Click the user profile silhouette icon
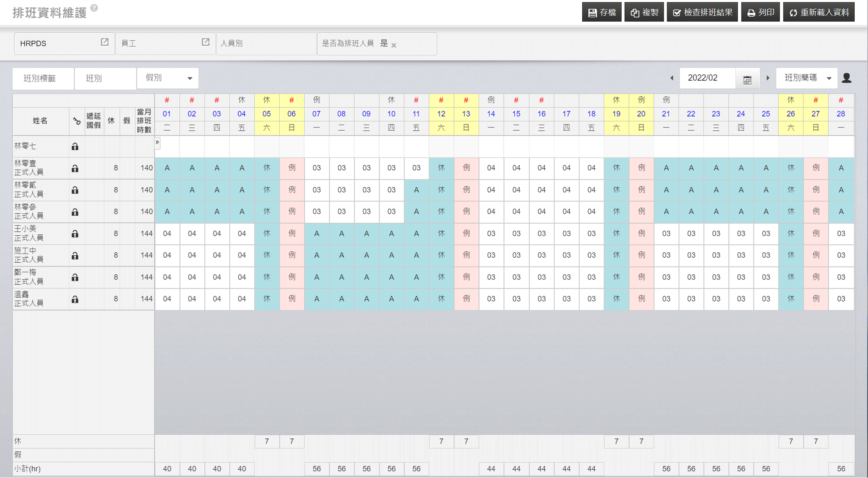 846,78
